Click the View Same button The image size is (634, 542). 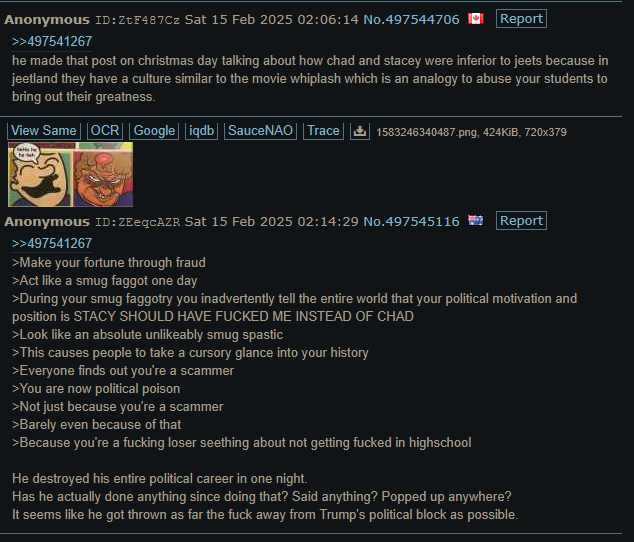44,131
